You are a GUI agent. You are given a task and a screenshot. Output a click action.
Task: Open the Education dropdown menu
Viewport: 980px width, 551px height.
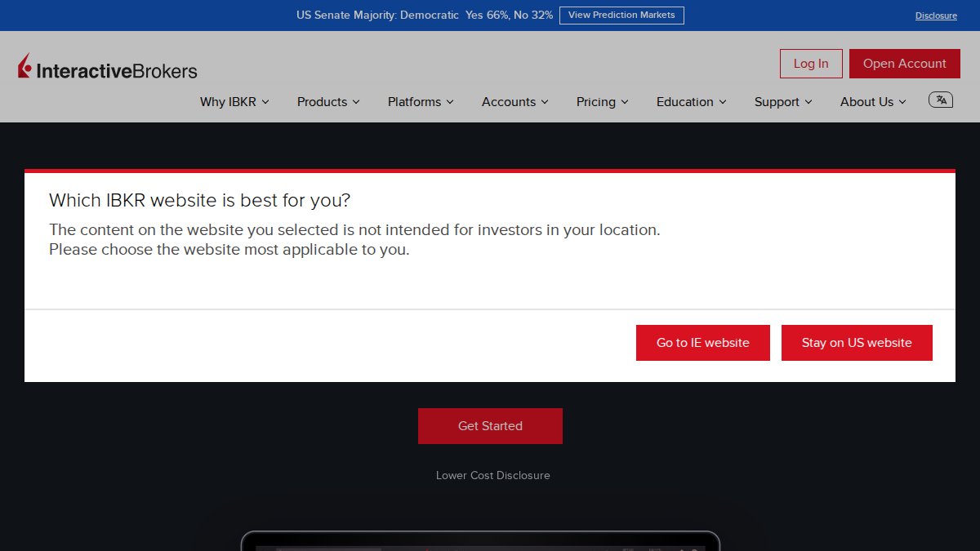[x=691, y=102]
